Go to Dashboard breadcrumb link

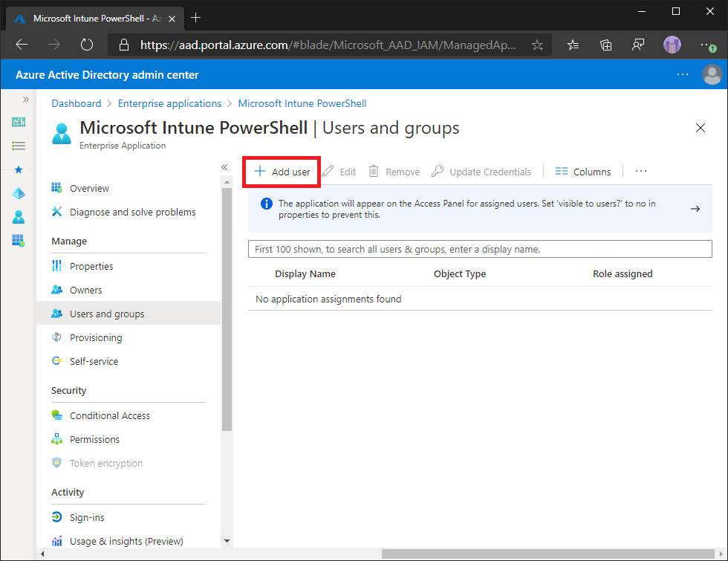(76, 103)
